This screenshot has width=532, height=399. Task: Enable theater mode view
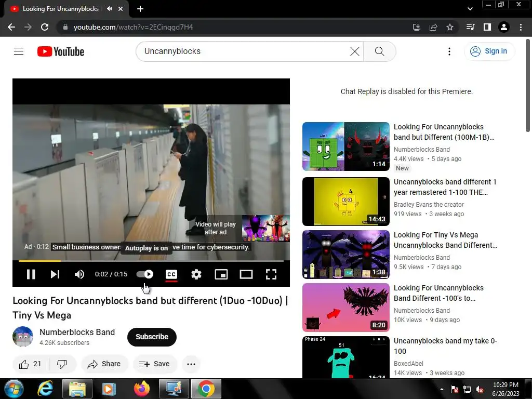pos(246,274)
